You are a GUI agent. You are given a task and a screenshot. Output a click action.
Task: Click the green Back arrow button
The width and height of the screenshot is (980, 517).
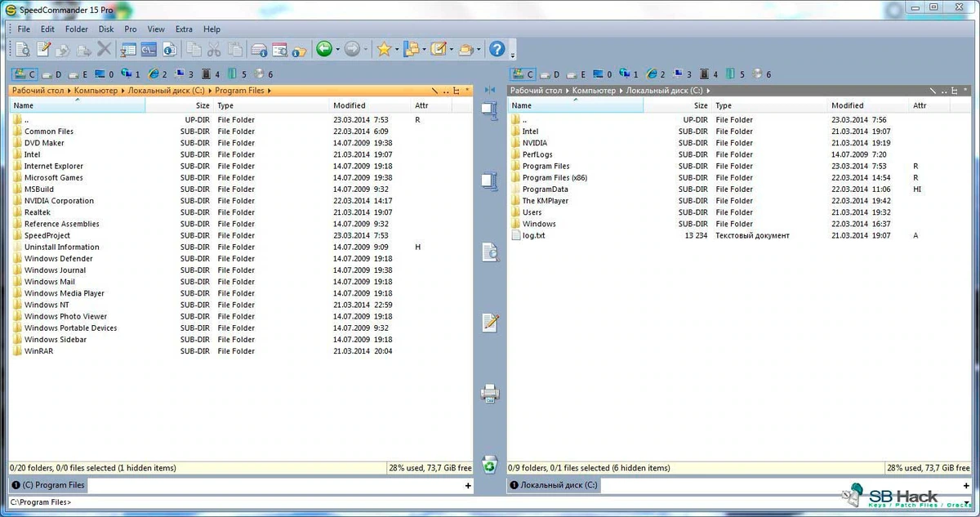point(324,50)
